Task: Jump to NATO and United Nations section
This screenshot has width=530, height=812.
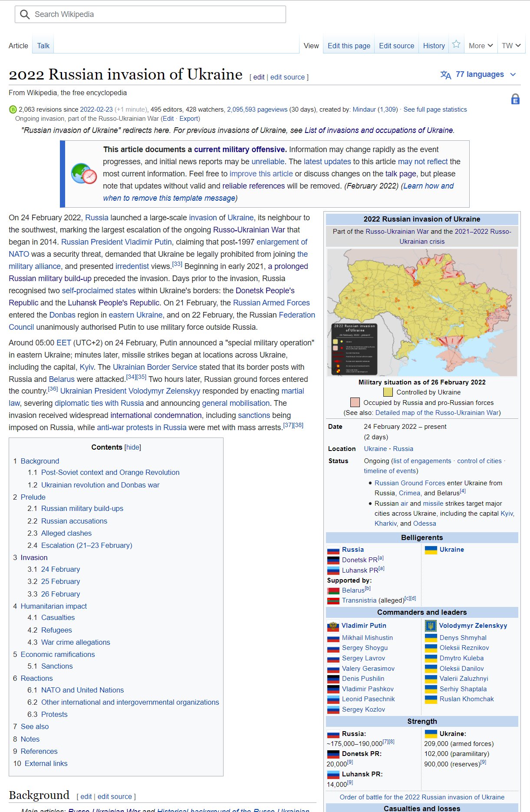Action: click(x=82, y=690)
